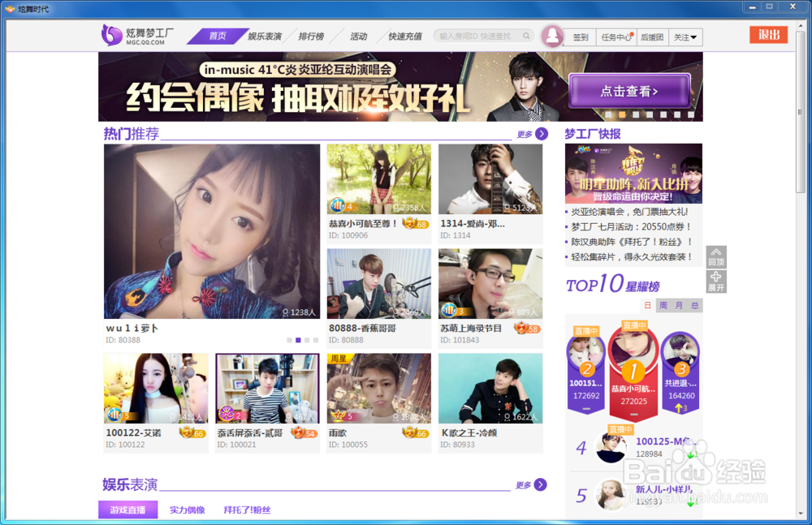
Task: Maximize the 炫舞时代 window
Action: click(x=770, y=7)
